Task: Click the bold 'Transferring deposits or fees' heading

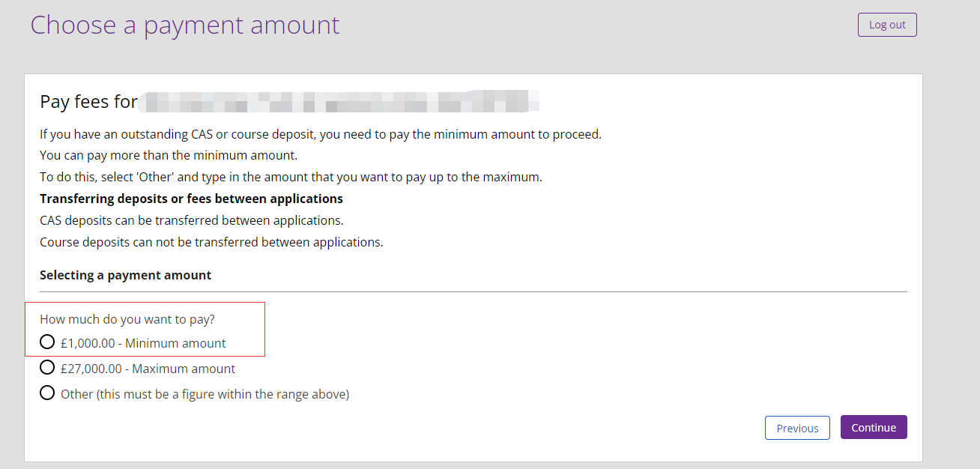Action: (191, 199)
